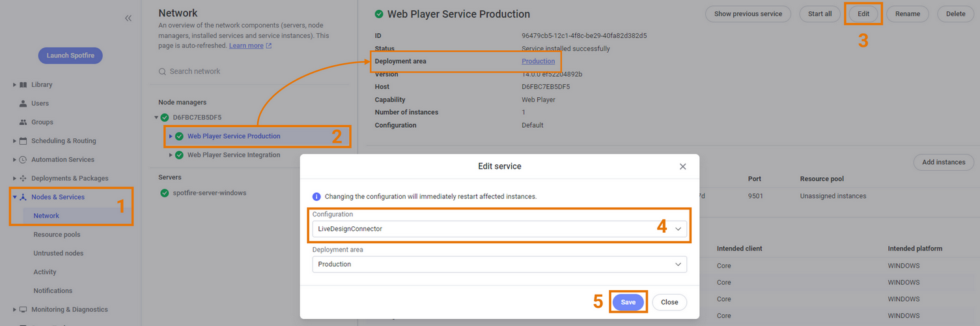Click Show previous service button
980x326 pixels.
click(748, 14)
